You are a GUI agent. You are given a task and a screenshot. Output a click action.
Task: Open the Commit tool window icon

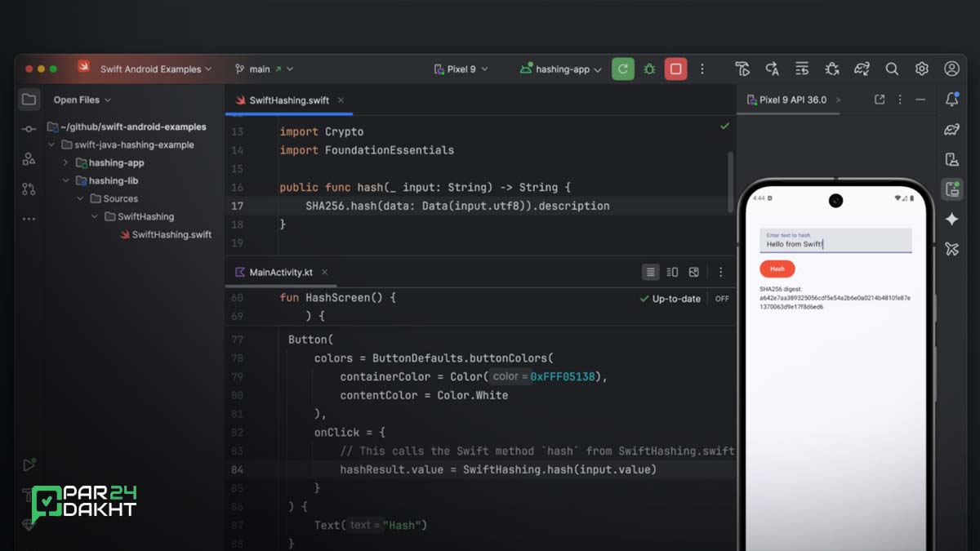tap(29, 129)
